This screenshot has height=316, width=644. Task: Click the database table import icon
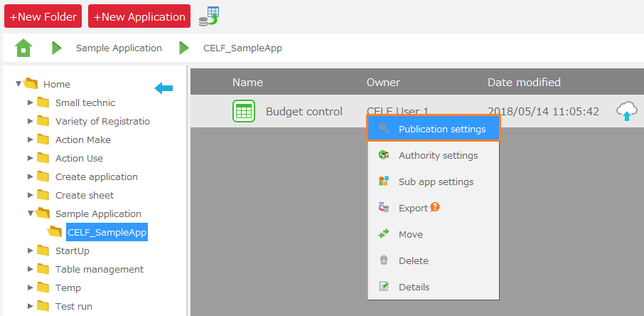208,16
